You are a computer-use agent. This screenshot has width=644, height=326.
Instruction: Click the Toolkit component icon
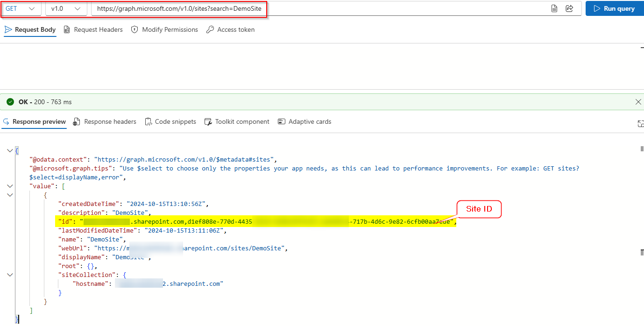click(208, 121)
